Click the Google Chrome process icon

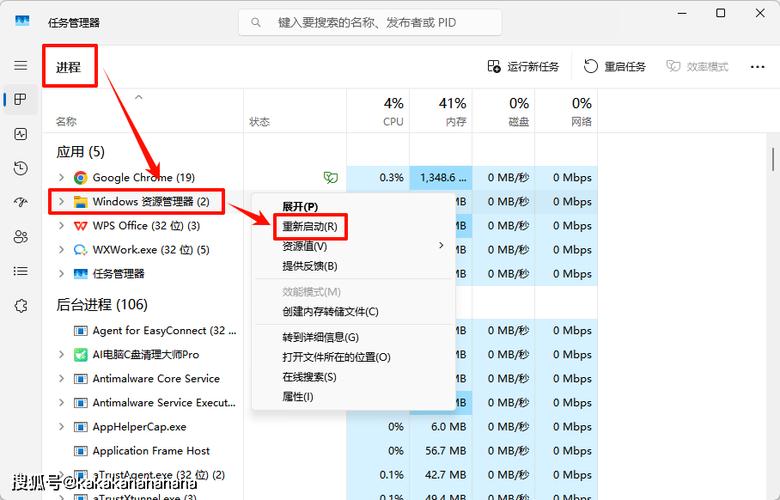(x=81, y=178)
